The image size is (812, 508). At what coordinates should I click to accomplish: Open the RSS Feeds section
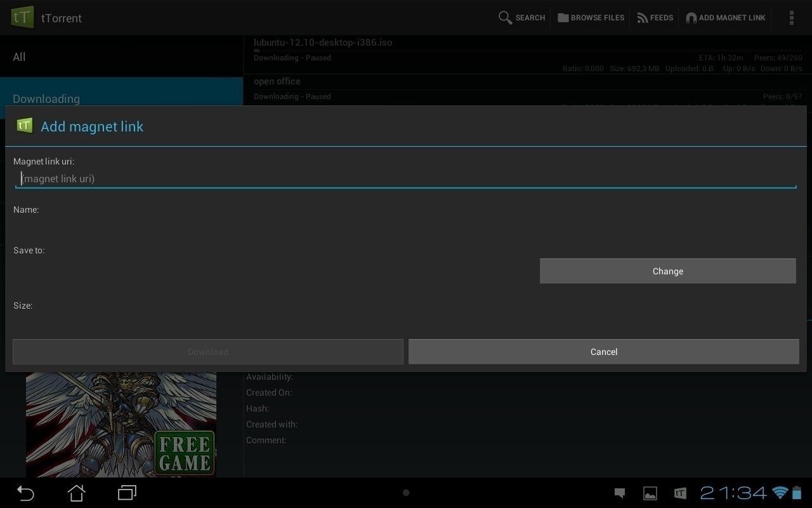click(x=655, y=18)
